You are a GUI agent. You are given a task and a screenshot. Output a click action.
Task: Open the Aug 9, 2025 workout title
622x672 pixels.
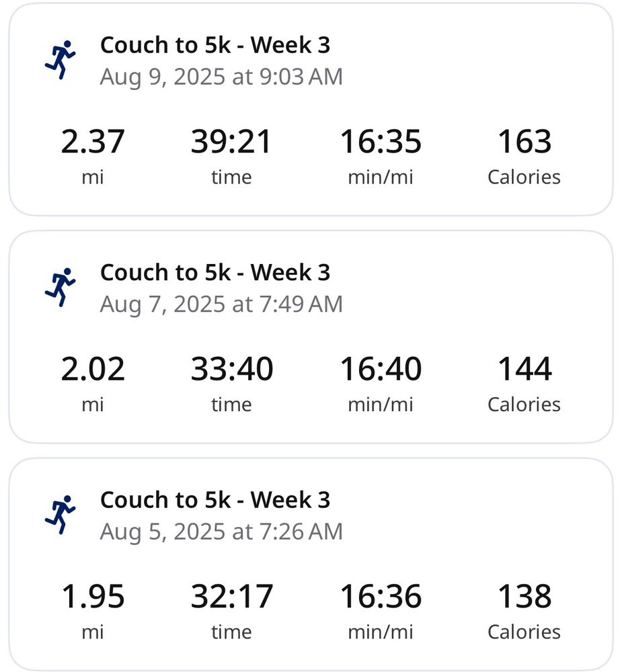pyautogui.click(x=215, y=45)
